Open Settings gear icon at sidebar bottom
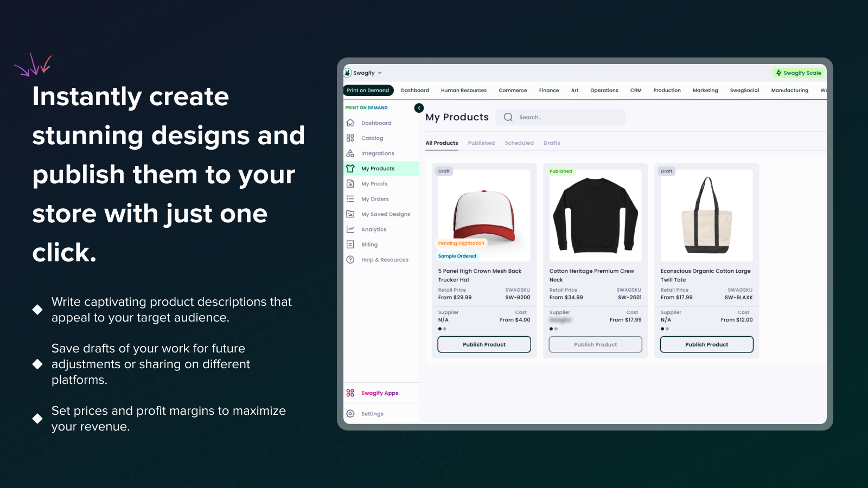868x488 pixels. click(350, 414)
